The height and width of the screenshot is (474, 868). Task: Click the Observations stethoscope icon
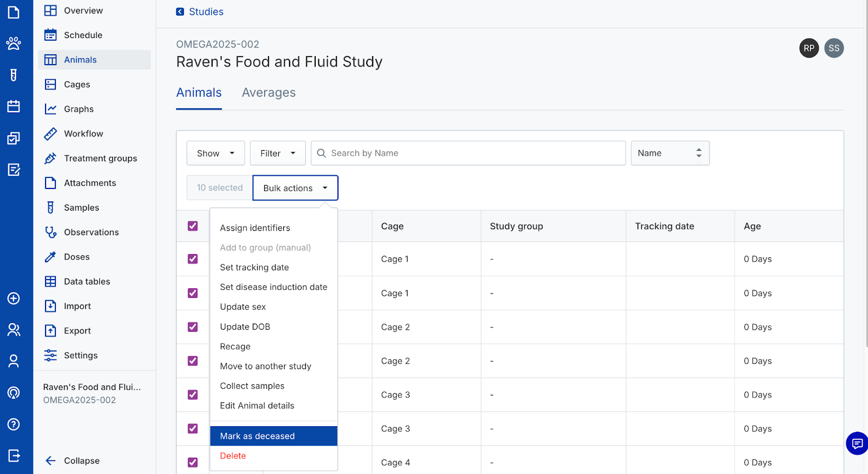click(50, 232)
